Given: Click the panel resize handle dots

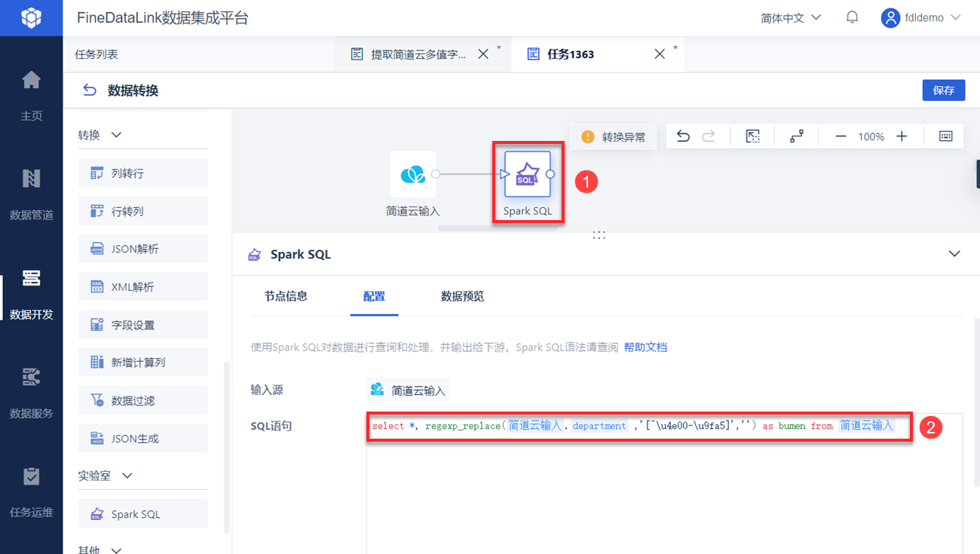Looking at the screenshot, I should click(599, 235).
